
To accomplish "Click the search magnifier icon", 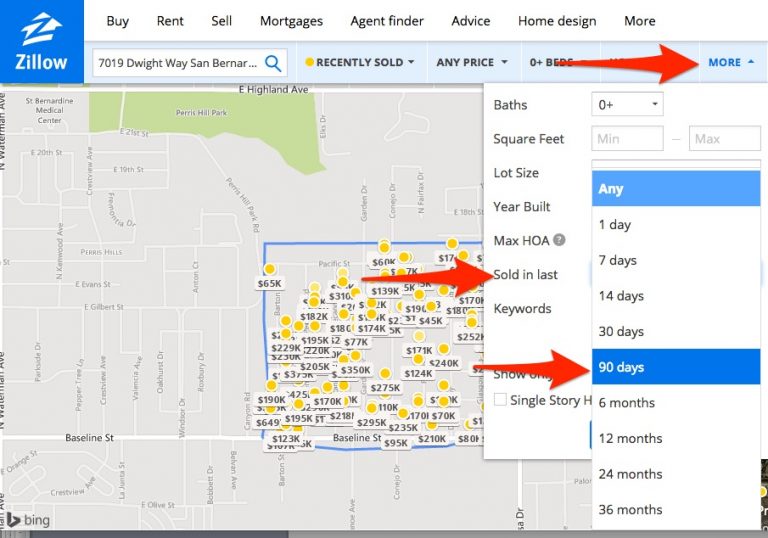I will tap(273, 63).
